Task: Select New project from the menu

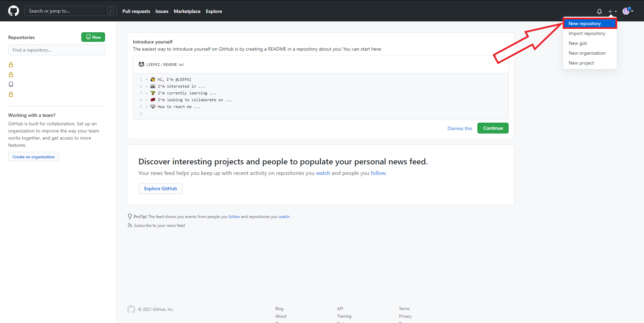Action: pos(590,63)
